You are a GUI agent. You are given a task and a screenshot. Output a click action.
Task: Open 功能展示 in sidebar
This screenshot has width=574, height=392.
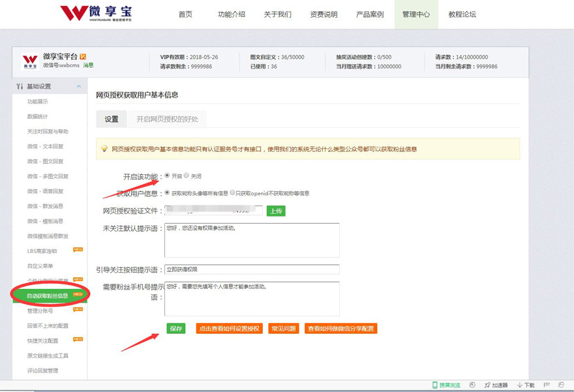pyautogui.click(x=37, y=101)
